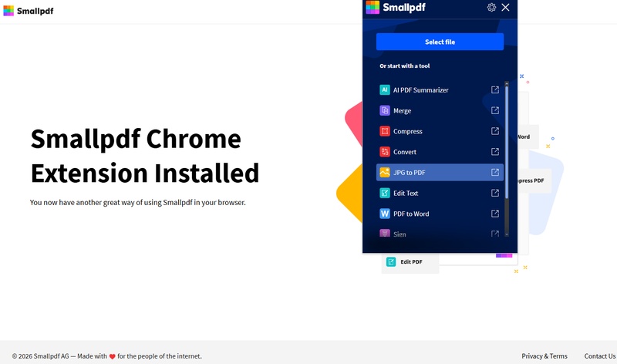This screenshot has width=617, height=364.
Task: Open Convert external link icon
Action: [495, 151]
